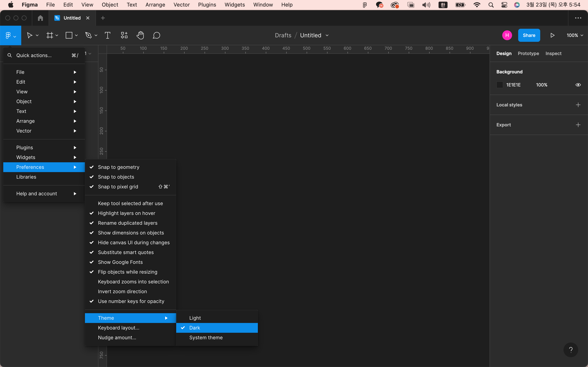
Task: Open the Resources components tool
Action: click(x=124, y=35)
